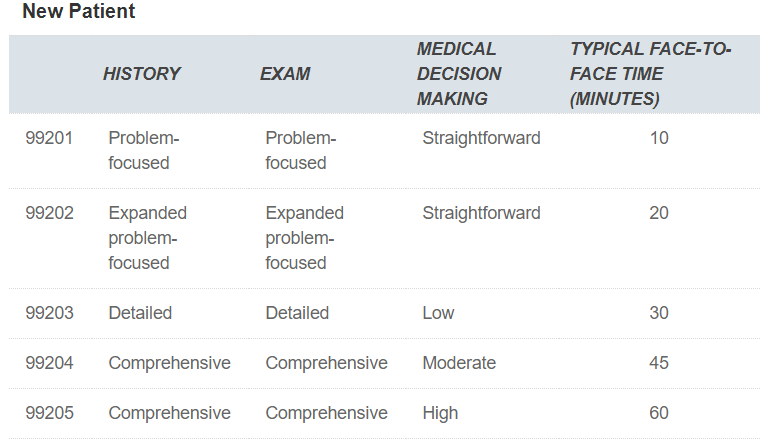772x446 pixels.
Task: Click the EXAM column header
Action: pyautogui.click(x=285, y=74)
